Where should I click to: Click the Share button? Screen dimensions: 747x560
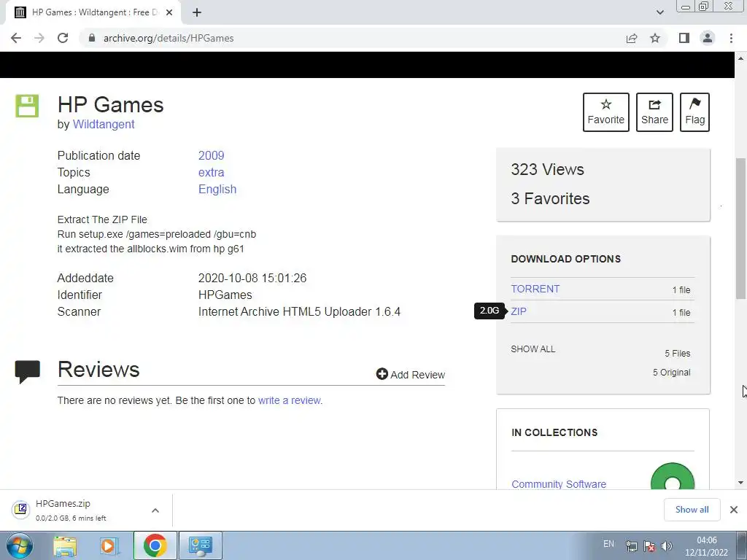pos(654,112)
